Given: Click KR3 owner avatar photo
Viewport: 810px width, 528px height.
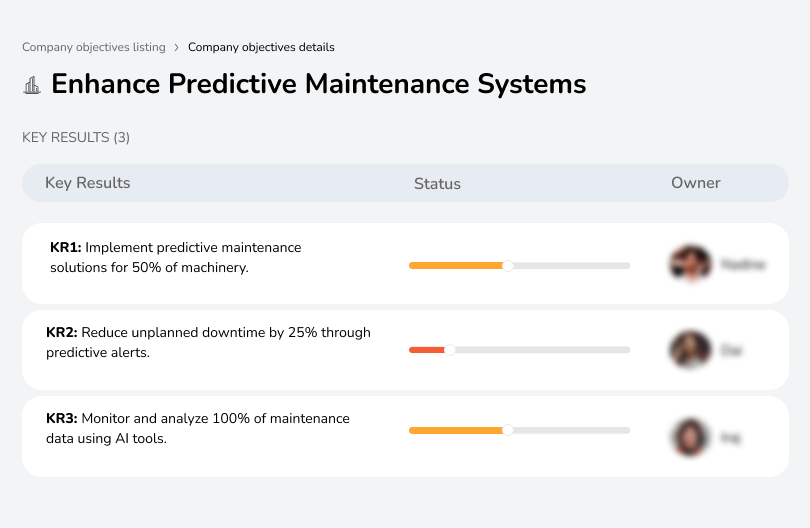Looking at the screenshot, I should pyautogui.click(x=691, y=437).
